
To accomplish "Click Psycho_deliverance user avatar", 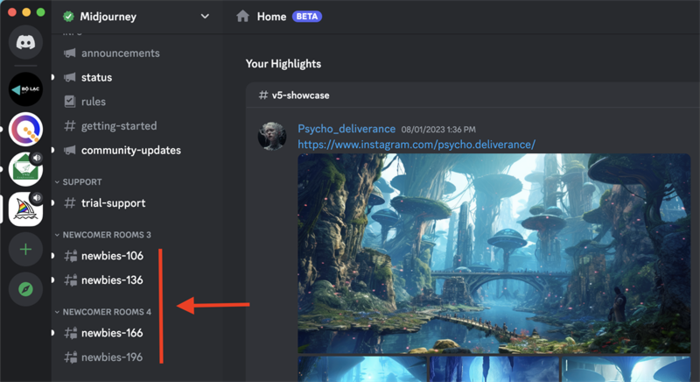I will pos(272,136).
